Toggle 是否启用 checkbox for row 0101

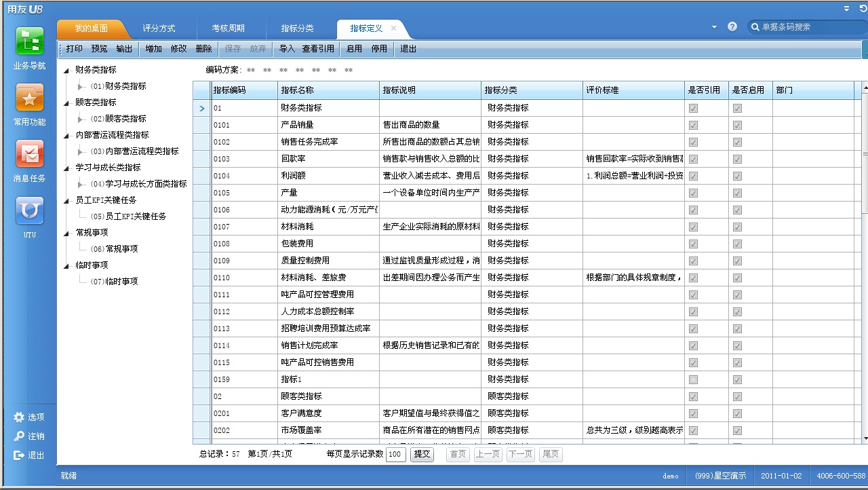(737, 125)
